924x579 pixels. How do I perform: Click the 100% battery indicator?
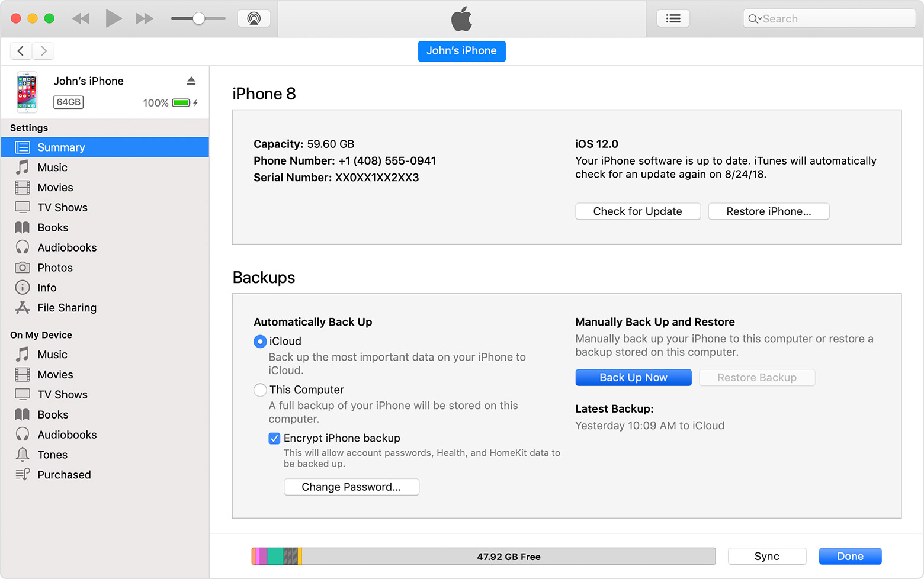pos(171,103)
